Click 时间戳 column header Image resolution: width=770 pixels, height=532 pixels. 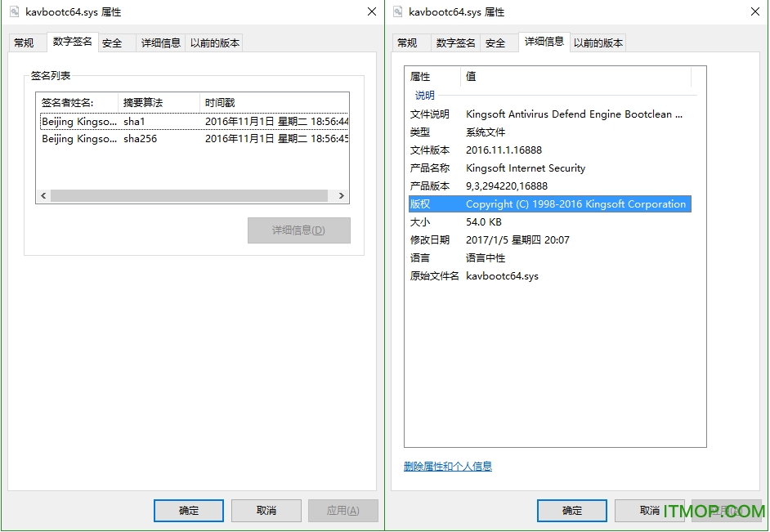275,103
